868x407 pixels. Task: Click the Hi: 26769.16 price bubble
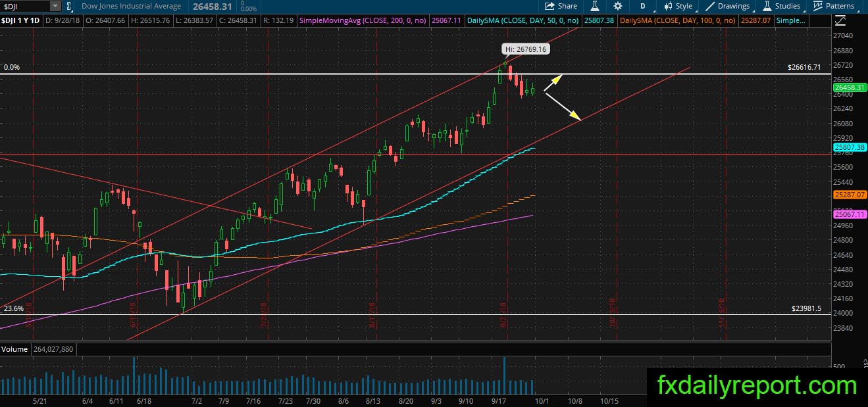(x=526, y=49)
